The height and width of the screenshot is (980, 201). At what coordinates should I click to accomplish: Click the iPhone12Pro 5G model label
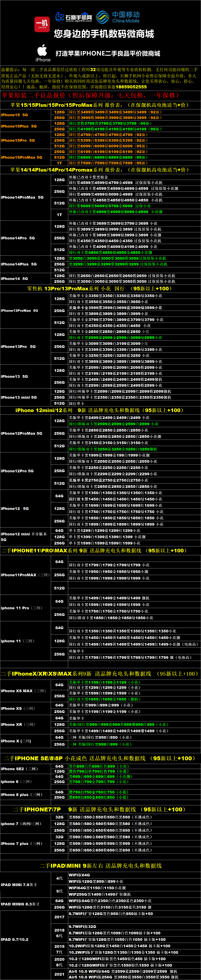17,471
